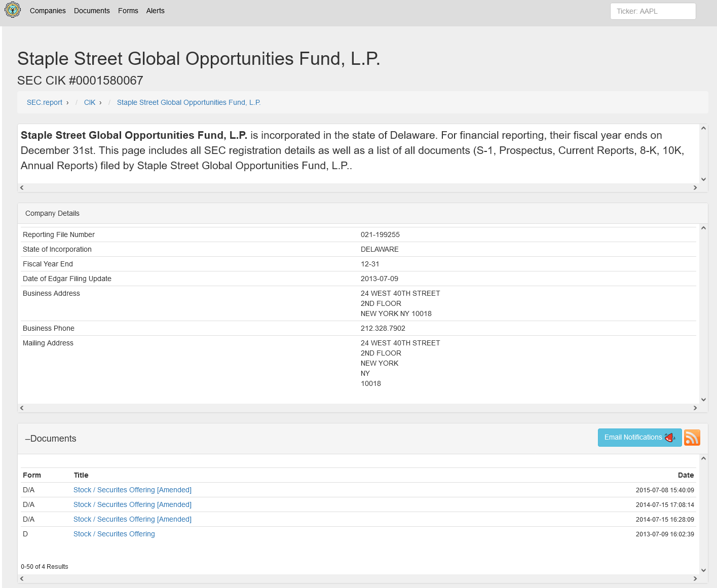Click the description box scroll down arrow
The image size is (717, 588).
pyautogui.click(x=703, y=179)
